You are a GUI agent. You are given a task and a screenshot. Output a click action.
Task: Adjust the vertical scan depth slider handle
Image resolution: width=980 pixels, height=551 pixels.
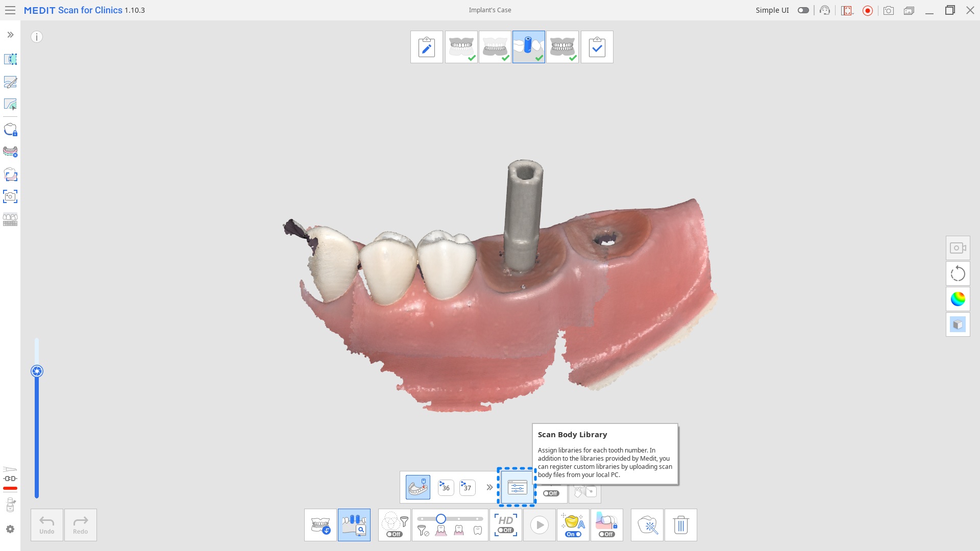(37, 371)
